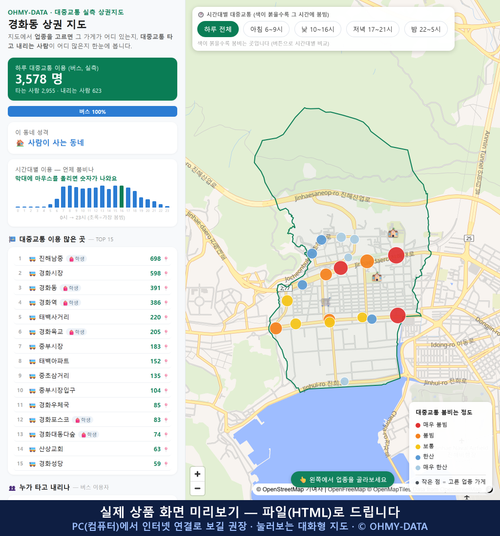This screenshot has height=536, width=500.
Task: Click the 학생 tag beside 경화포스코
Action: pyautogui.click(x=83, y=420)
